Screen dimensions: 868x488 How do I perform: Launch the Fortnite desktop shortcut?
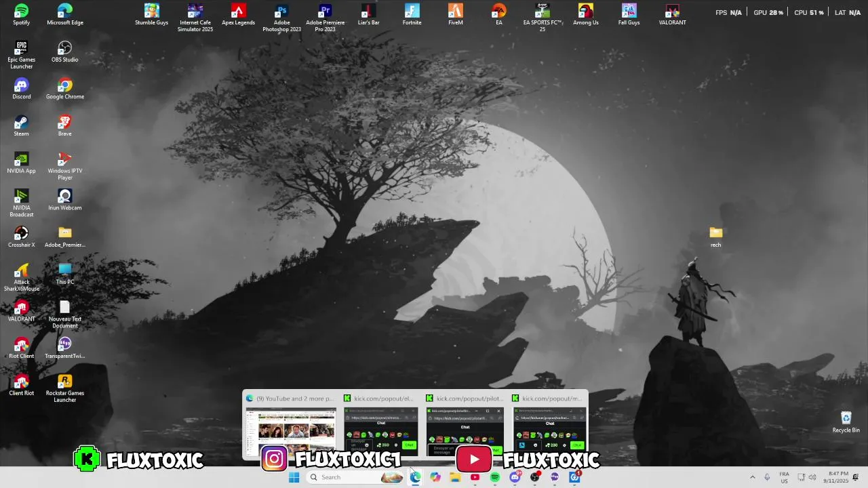pyautogui.click(x=412, y=15)
